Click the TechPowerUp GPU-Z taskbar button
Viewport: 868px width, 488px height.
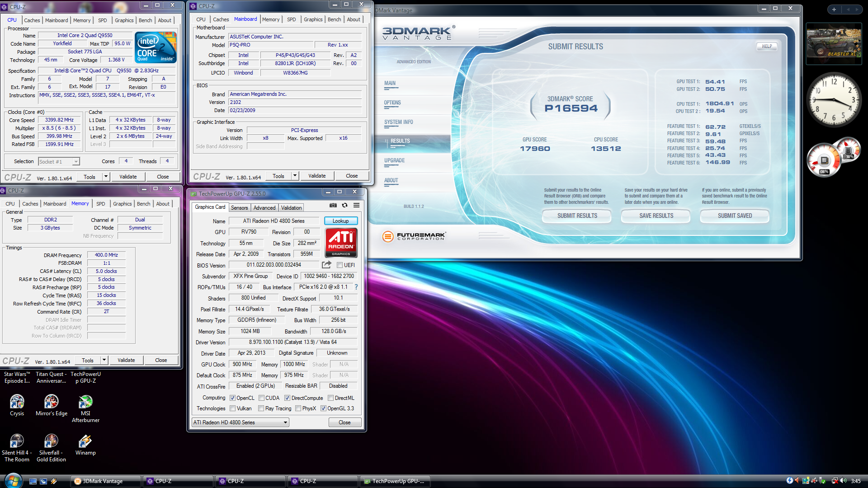395,481
